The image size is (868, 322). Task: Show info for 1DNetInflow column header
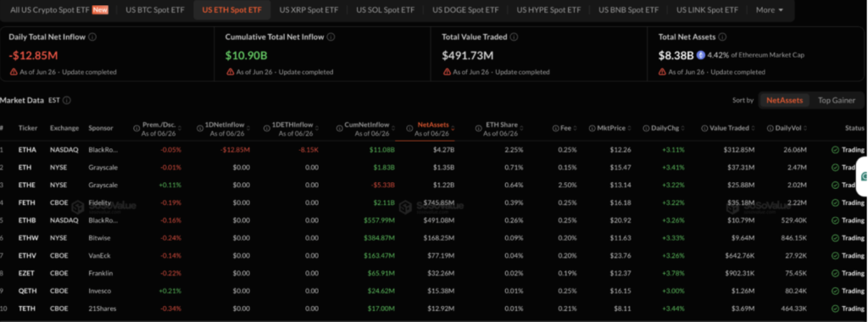coord(200,128)
